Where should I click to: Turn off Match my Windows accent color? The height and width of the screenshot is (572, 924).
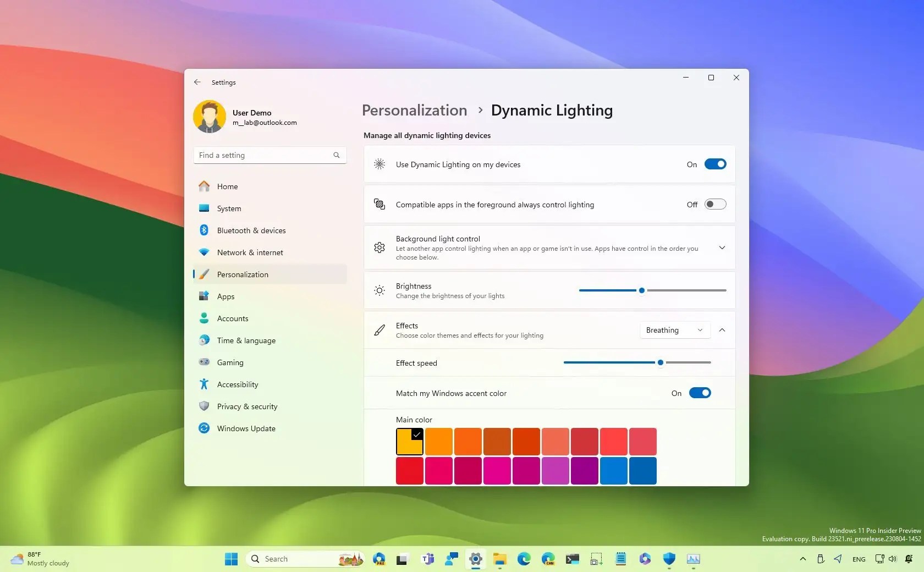[x=699, y=393]
